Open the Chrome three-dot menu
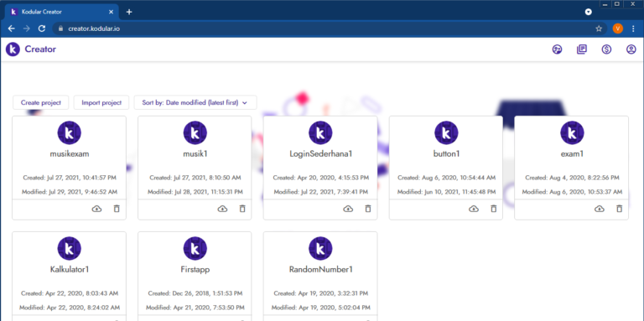This screenshot has width=644, height=321. click(x=633, y=28)
